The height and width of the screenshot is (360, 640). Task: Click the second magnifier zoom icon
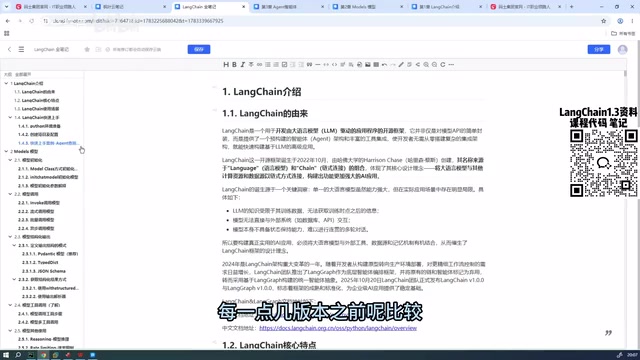pyautogui.click(x=434, y=64)
